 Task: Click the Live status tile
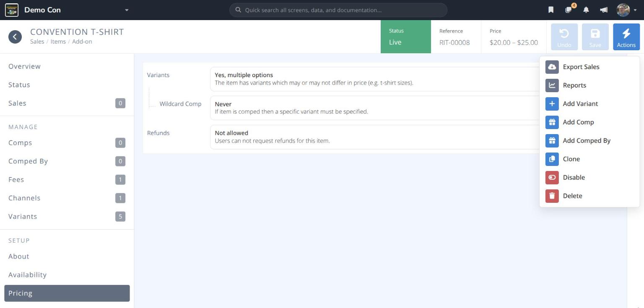point(405,37)
